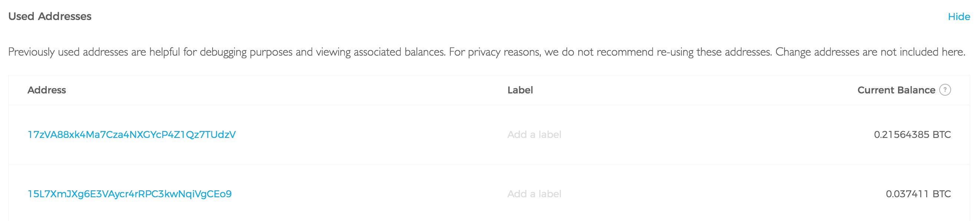Select the table row for address 15L7Xm

coord(489,193)
